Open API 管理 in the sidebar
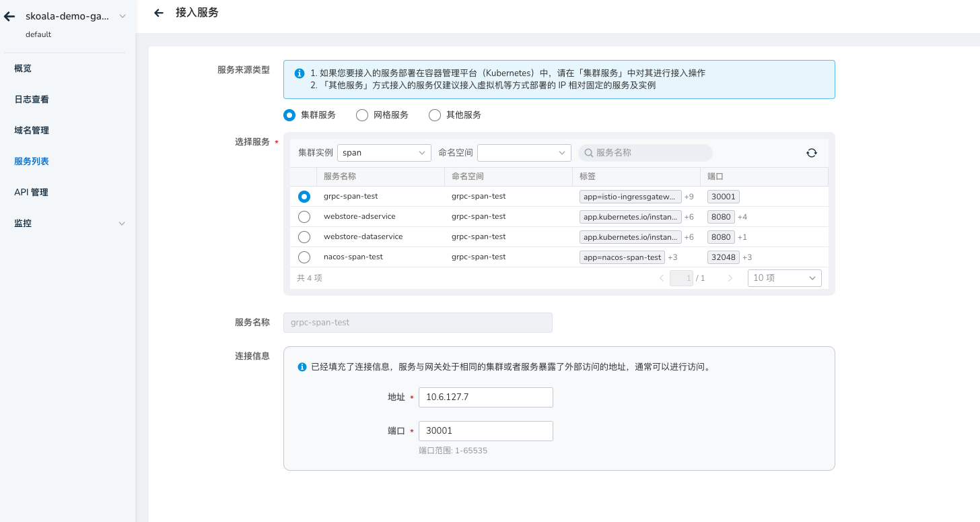The height and width of the screenshot is (522, 980). [31, 192]
